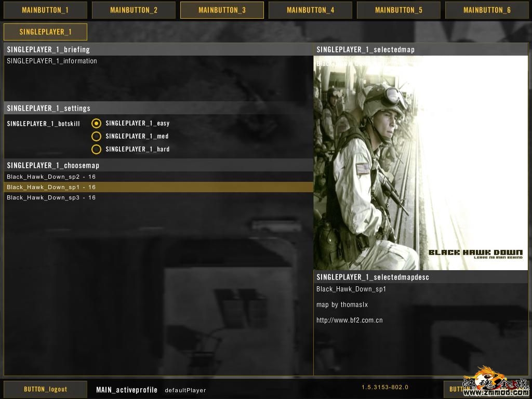This screenshot has height=399, width=532.
Task: Choose Black_Hawk_Down_sp3 - 16 from the map list
Action: pos(158,197)
